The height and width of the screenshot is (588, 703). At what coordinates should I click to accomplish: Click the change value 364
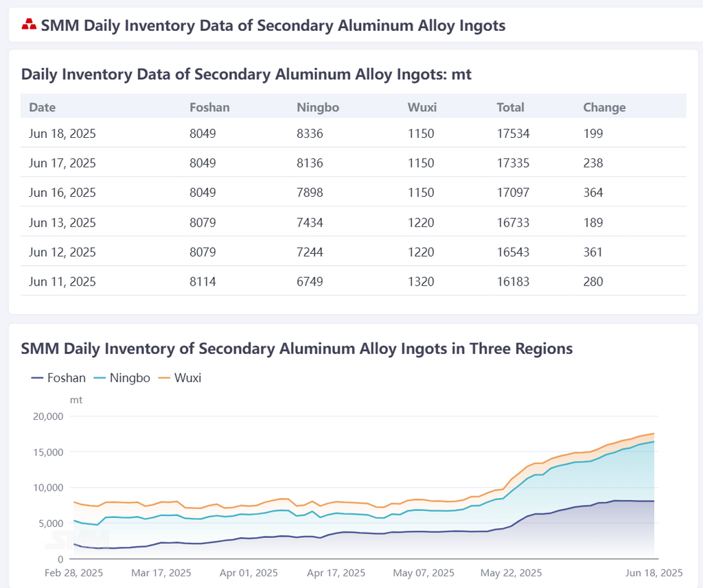593,193
